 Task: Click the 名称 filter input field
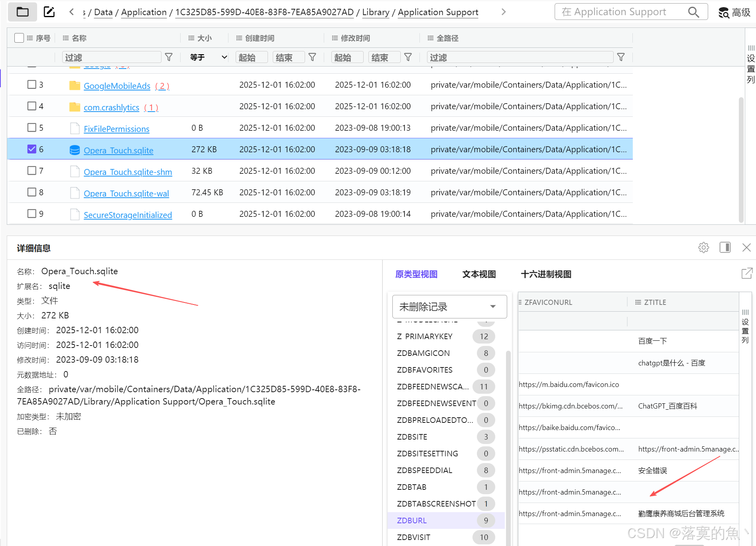[112, 57]
